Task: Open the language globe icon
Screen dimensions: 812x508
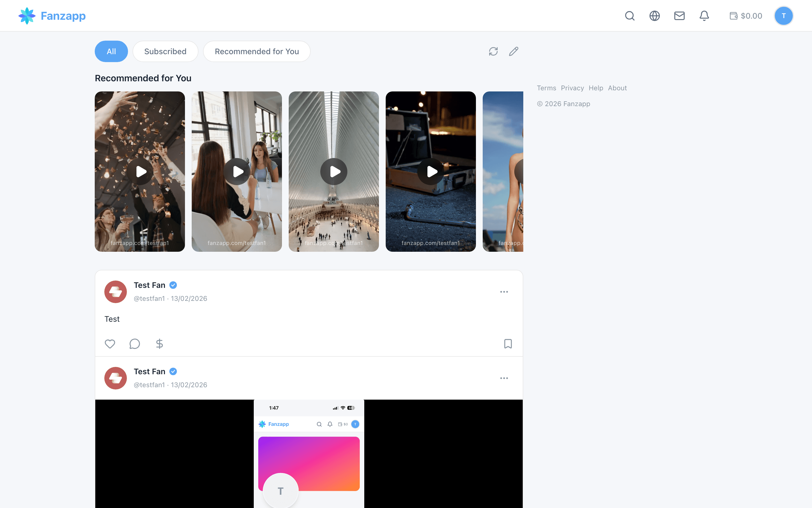Action: (654, 16)
